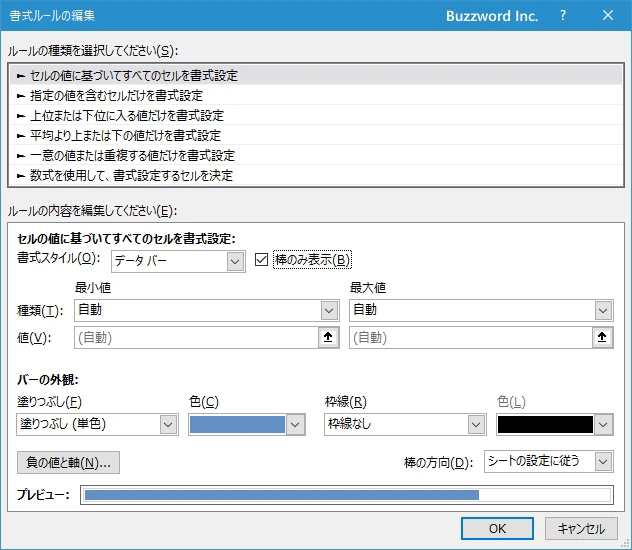Select rule 上位または下位に入る値だけを書式設定
This screenshot has height=550, width=632.
coord(316,116)
